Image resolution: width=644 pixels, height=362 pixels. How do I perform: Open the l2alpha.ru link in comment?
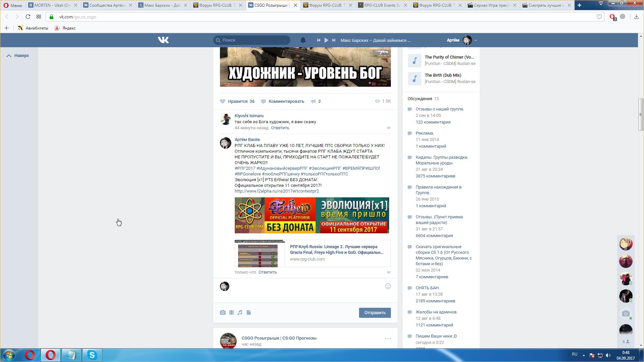[277, 191]
